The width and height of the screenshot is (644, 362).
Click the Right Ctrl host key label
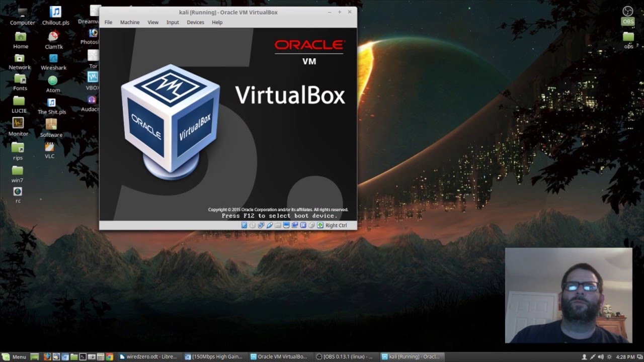click(336, 225)
